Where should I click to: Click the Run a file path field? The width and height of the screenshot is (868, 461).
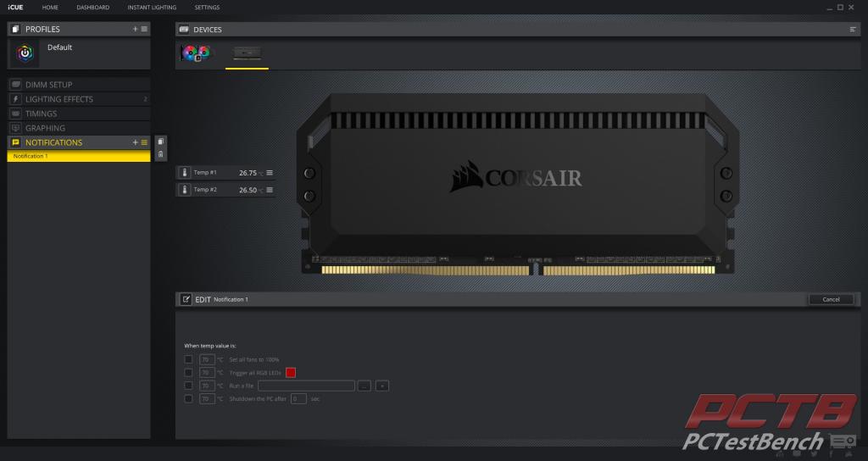[x=306, y=386]
